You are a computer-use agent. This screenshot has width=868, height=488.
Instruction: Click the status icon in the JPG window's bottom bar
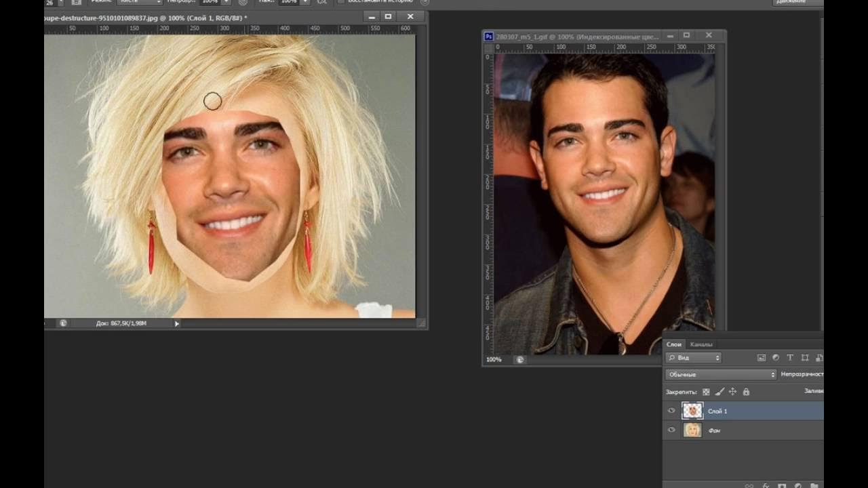tap(63, 323)
